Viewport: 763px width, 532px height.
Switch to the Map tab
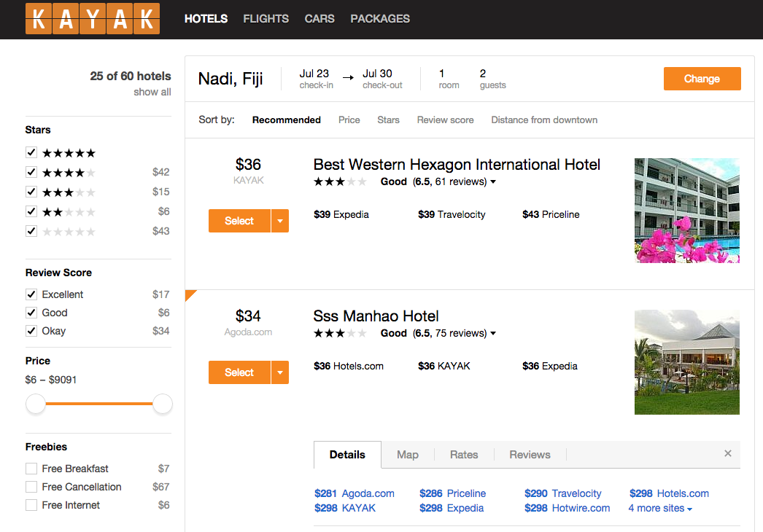408,455
